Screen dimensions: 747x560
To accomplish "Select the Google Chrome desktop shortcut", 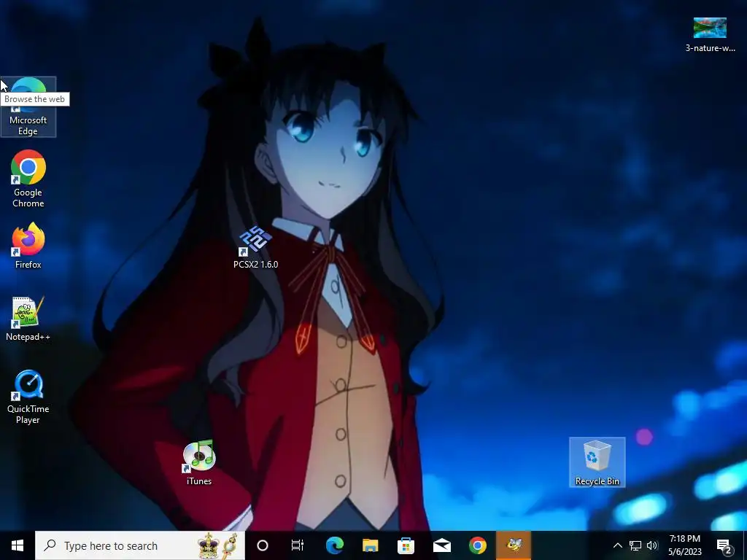I will [28, 179].
